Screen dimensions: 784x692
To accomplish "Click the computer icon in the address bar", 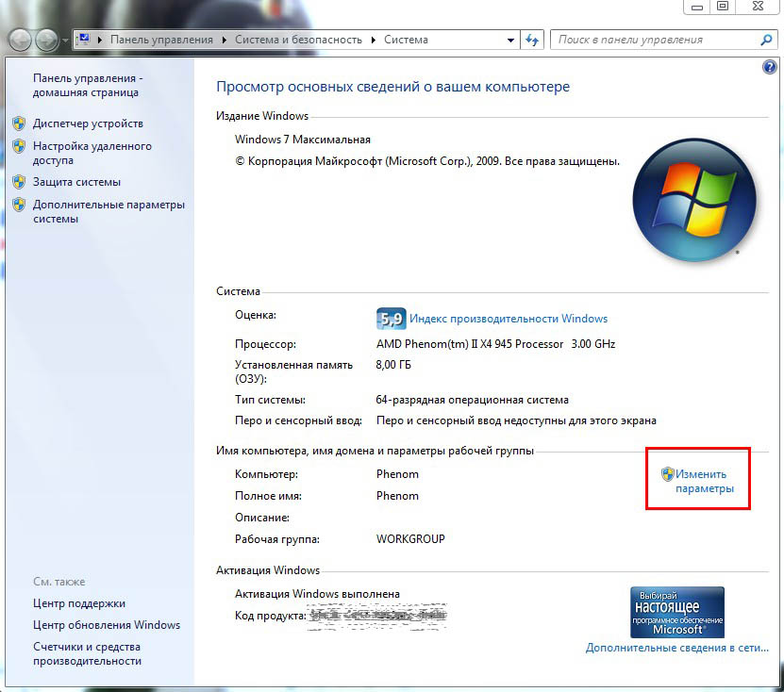I will coord(85,40).
